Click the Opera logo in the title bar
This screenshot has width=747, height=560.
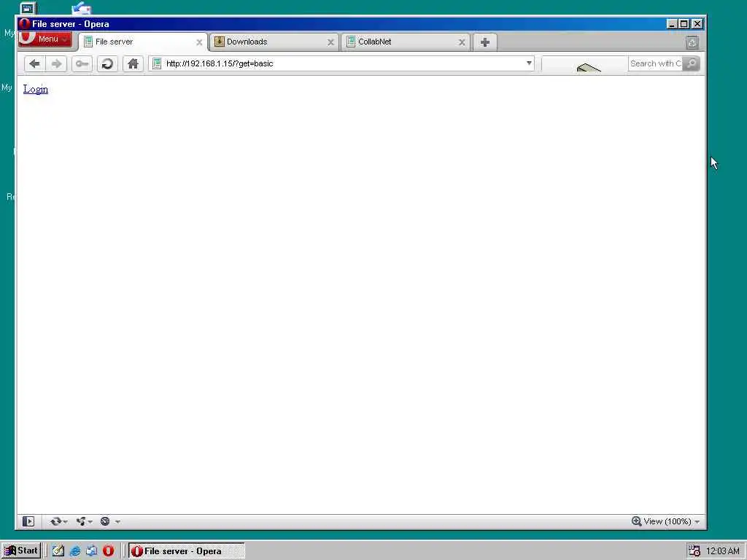(x=24, y=24)
